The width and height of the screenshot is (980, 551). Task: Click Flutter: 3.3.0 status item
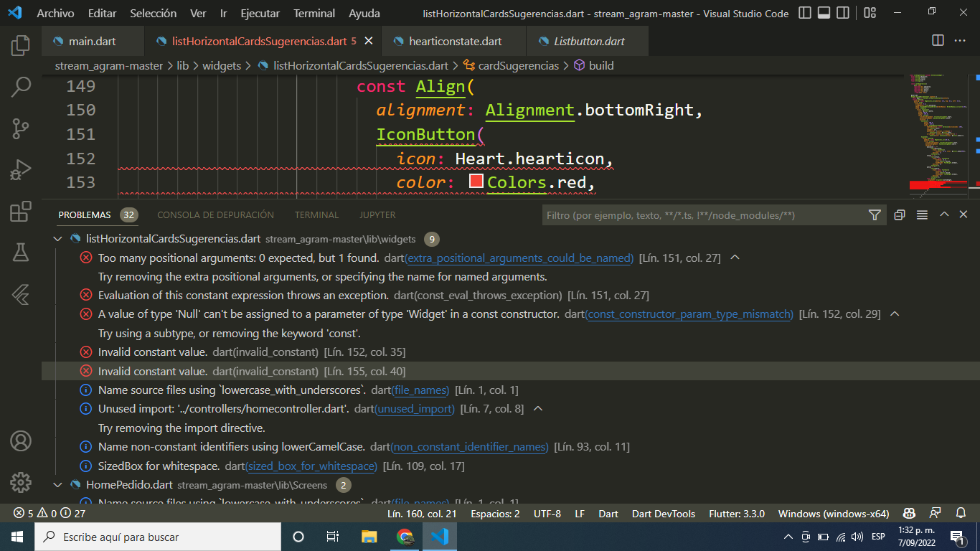(737, 514)
